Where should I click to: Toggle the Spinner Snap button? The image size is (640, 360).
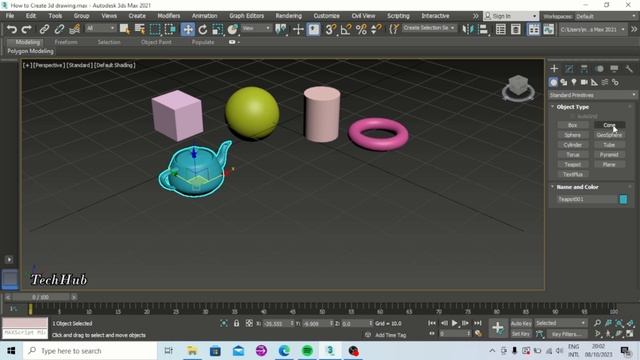tap(376, 29)
